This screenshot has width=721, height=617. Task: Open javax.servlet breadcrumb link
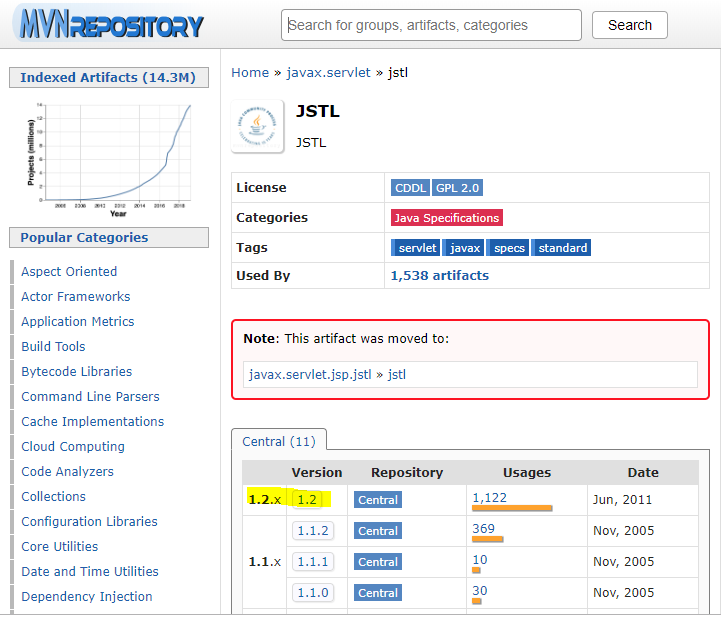[x=328, y=73]
